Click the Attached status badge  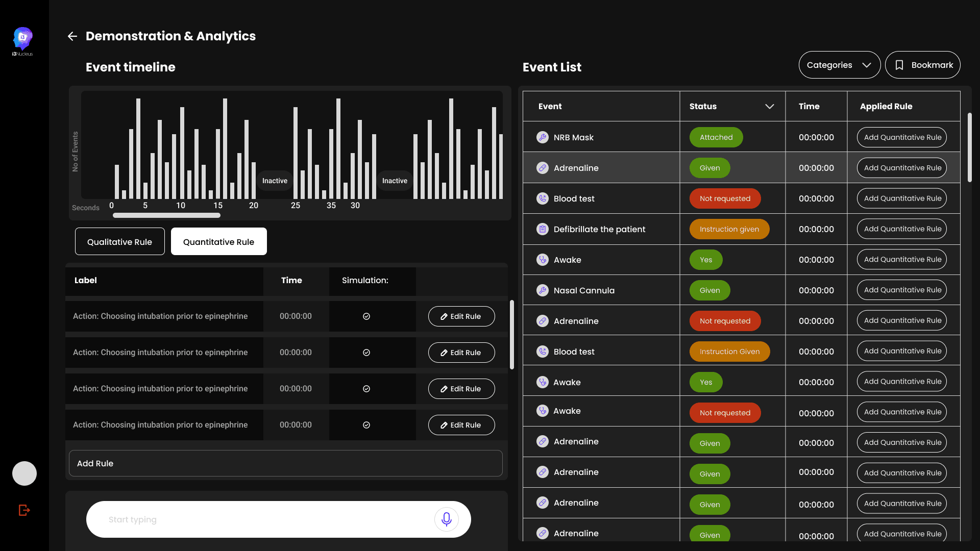click(716, 137)
